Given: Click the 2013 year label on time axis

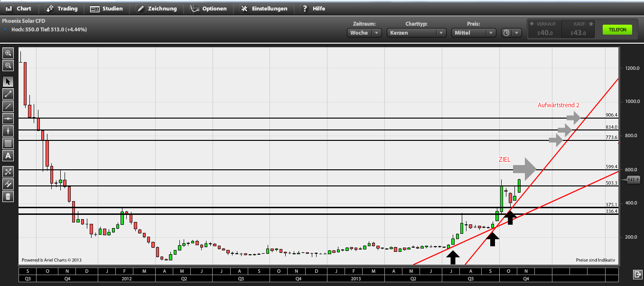Looking at the screenshot, I should pos(356,279).
